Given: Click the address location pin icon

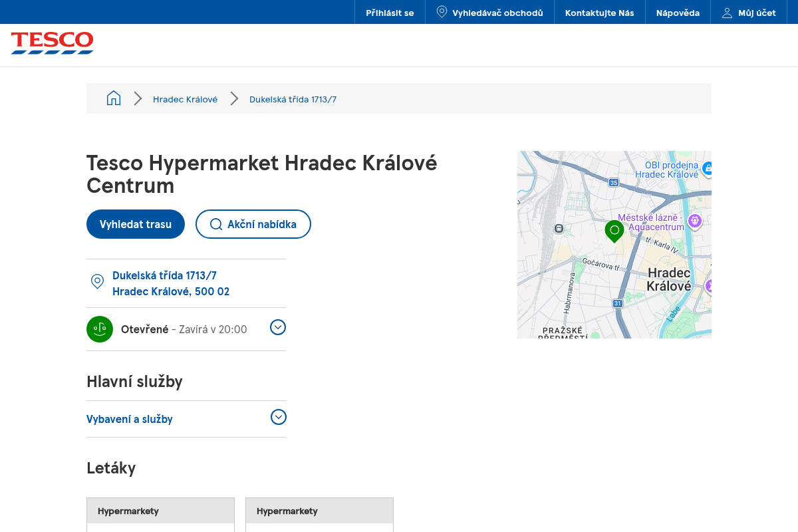Looking at the screenshot, I should coord(97,282).
